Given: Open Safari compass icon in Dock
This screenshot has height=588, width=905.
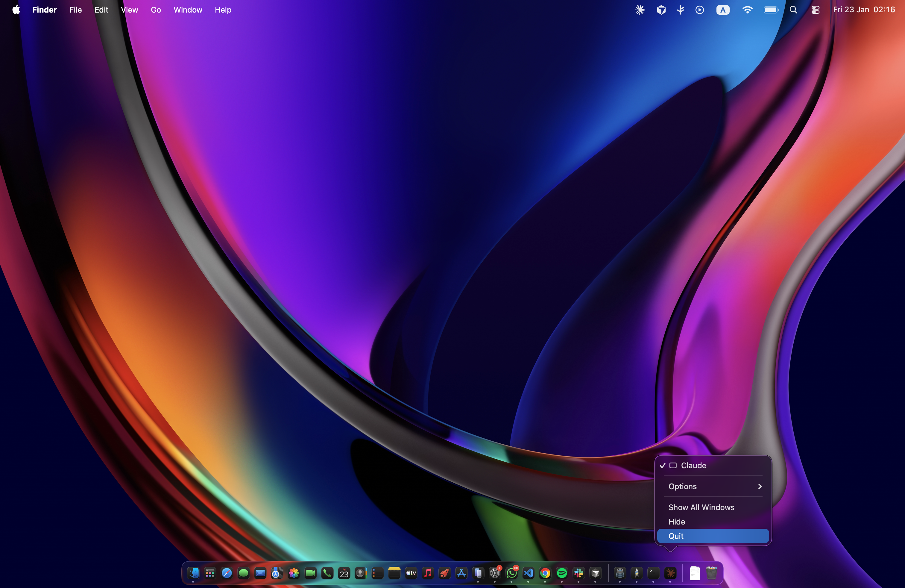Looking at the screenshot, I should coord(227,573).
